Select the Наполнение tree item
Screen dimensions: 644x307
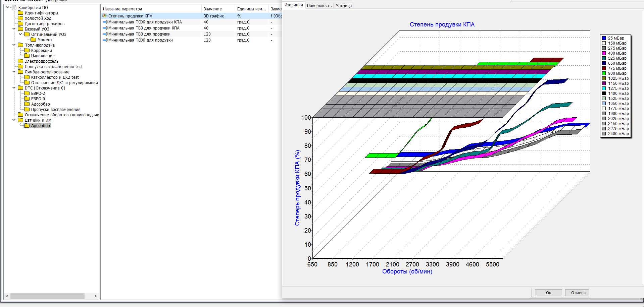point(43,56)
